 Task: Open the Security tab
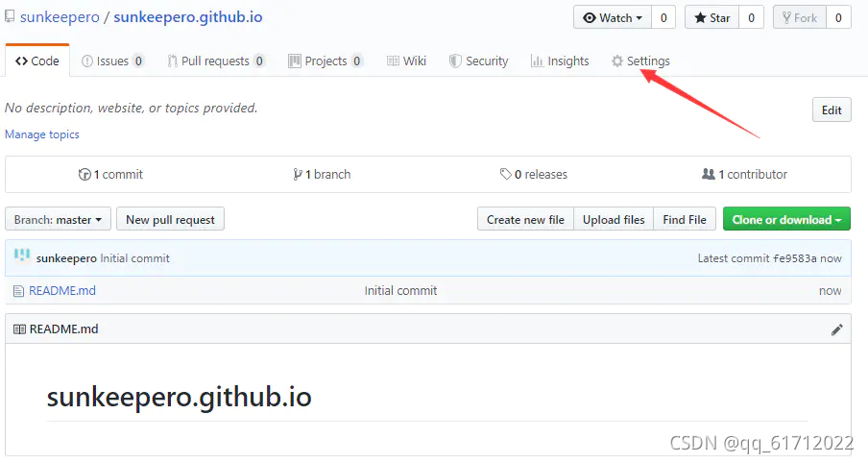(x=479, y=61)
